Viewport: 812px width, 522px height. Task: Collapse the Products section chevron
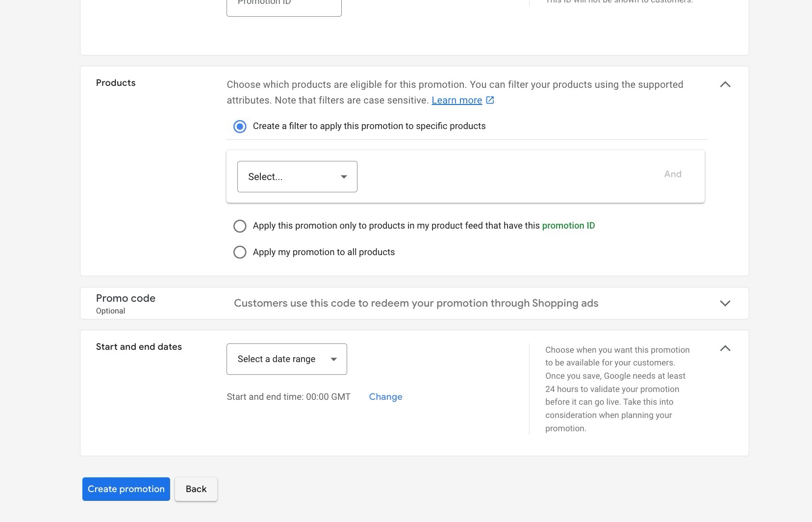click(x=725, y=84)
